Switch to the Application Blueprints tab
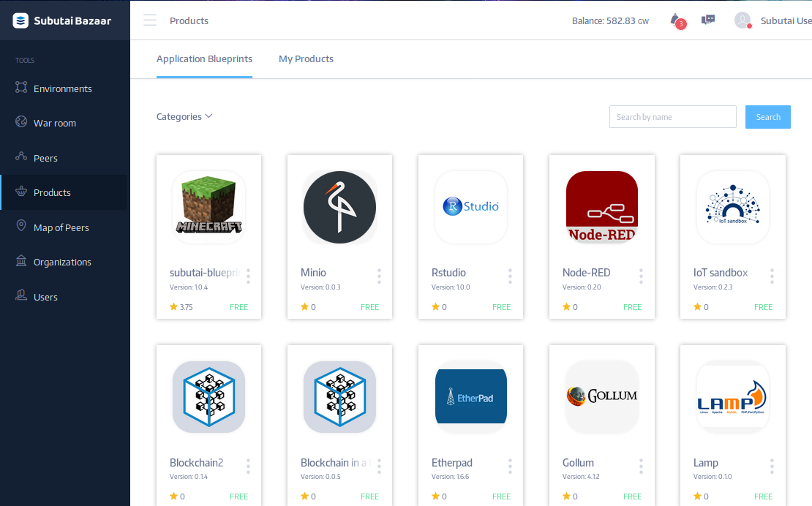 (x=204, y=59)
